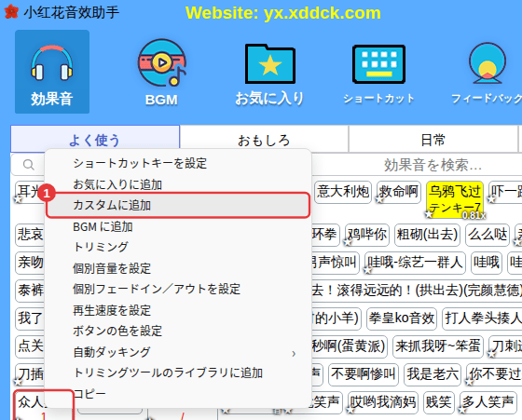Play the 我是老六 sound button

pos(433,374)
